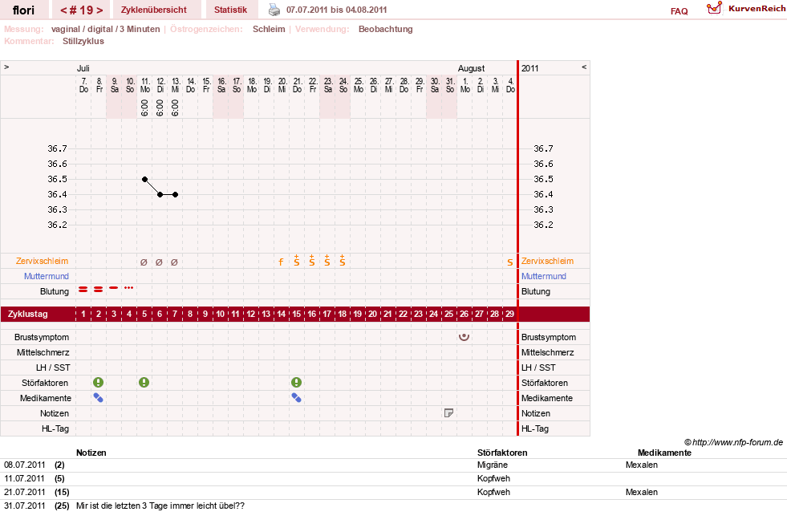Click the Mexalen entry in the 08.07.2011 row
Image resolution: width=787 pixels, height=532 pixels.
click(642, 465)
